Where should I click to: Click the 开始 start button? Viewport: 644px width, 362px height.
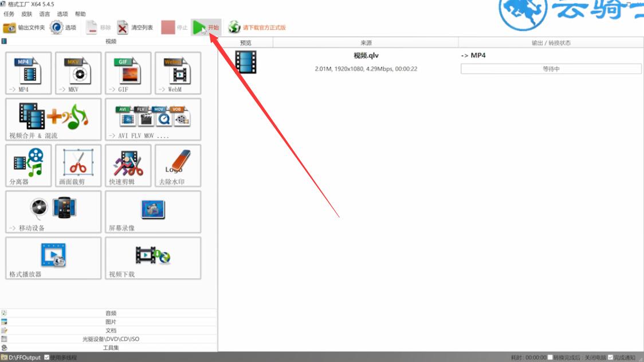click(206, 28)
